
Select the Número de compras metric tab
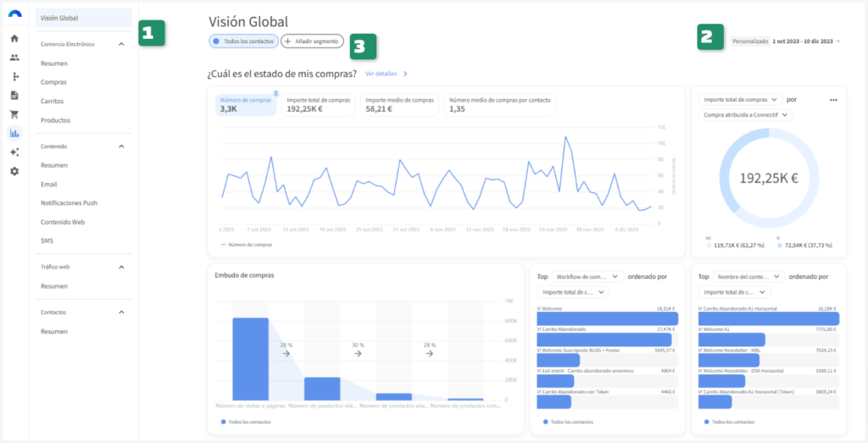[245, 104]
